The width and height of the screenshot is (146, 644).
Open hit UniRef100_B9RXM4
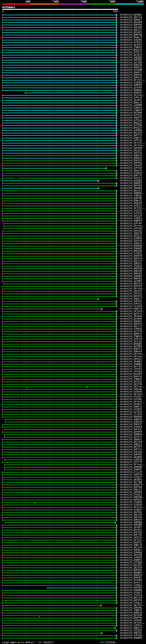point(131,25)
